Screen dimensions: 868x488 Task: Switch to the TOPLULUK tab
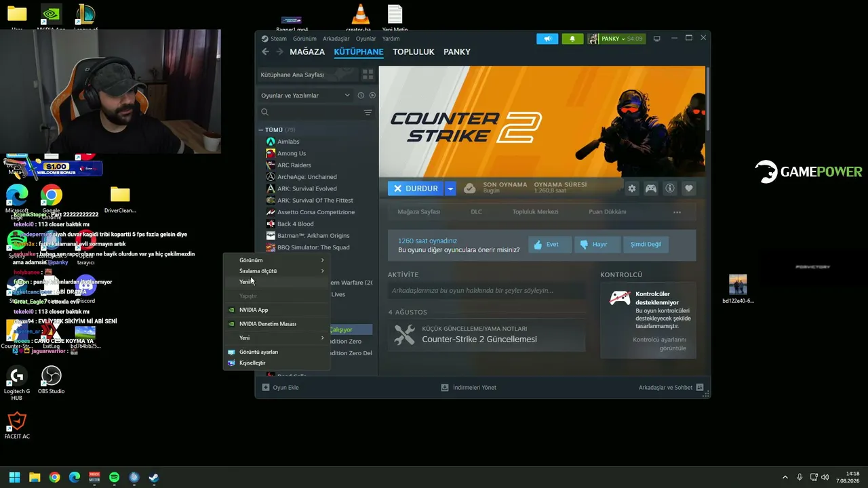(x=414, y=52)
